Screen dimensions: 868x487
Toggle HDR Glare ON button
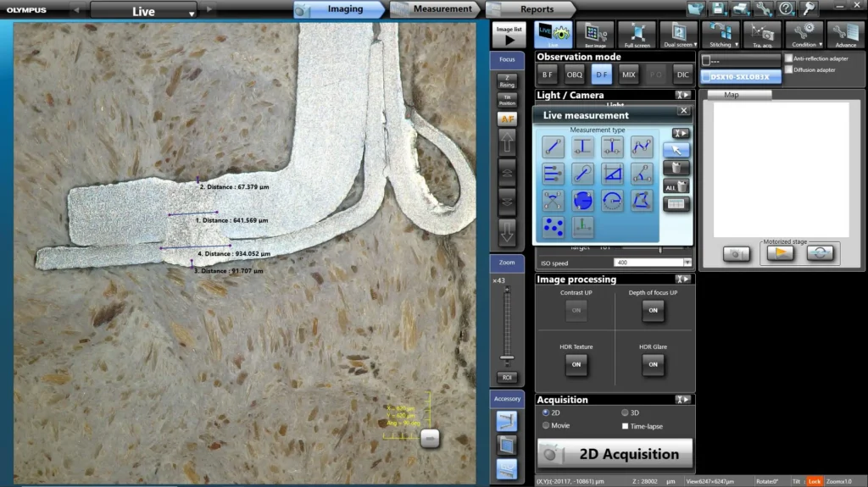pos(654,365)
